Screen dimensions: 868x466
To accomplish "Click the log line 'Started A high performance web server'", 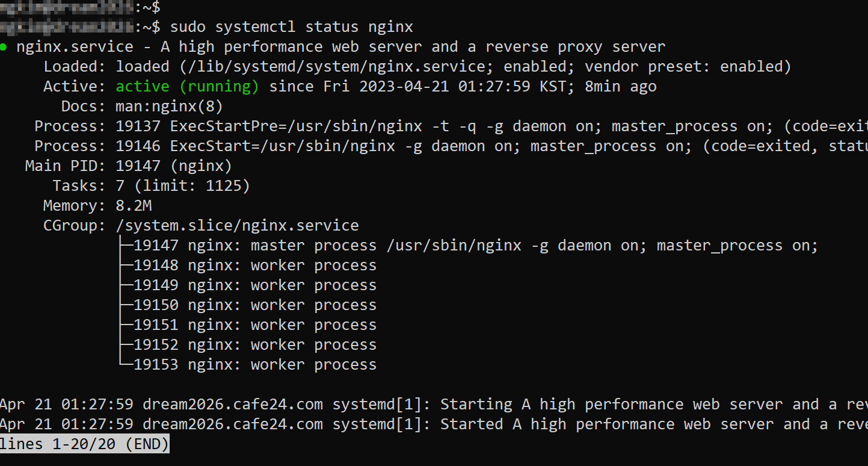I will [x=434, y=424].
